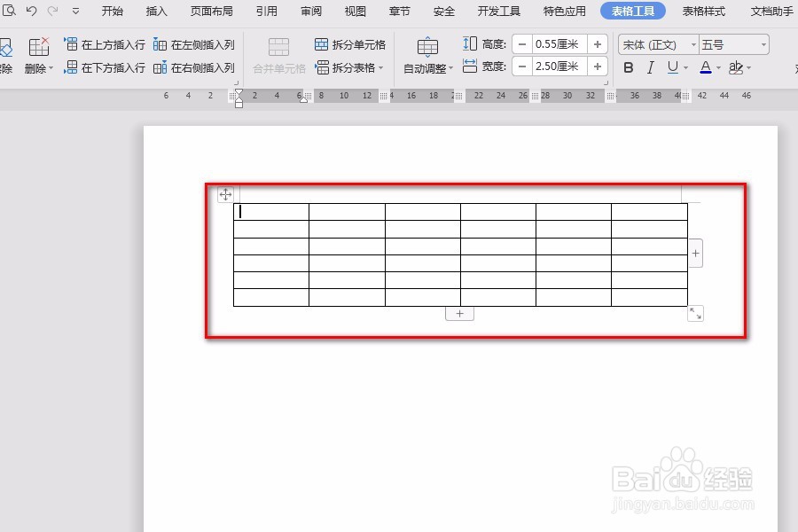Click the column width icon
This screenshot has height=532, width=798.
470,66
